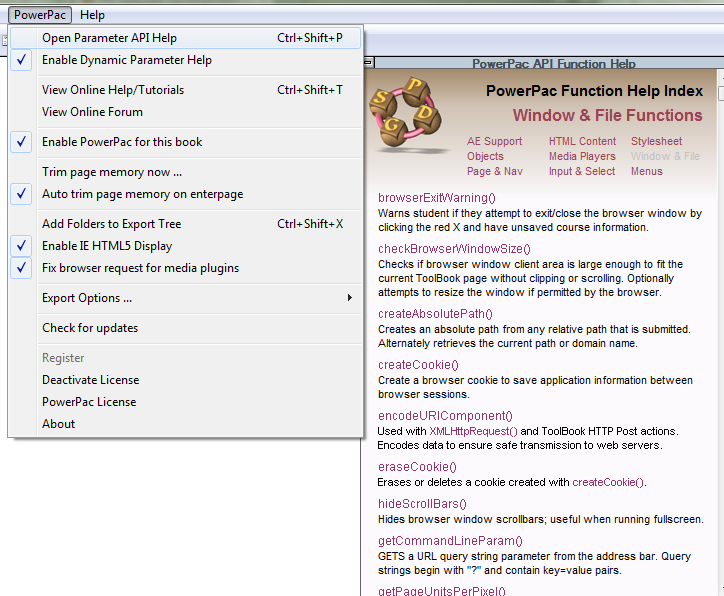Image resolution: width=724 pixels, height=596 pixels.
Task: Choose Trim page memory now
Action: tap(185, 172)
